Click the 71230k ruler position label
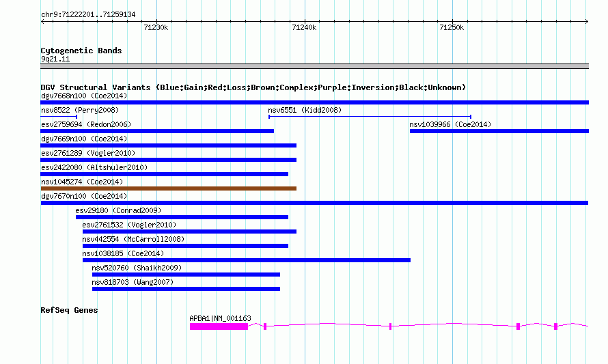Viewport: 608px width, 364px height. pyautogui.click(x=156, y=27)
